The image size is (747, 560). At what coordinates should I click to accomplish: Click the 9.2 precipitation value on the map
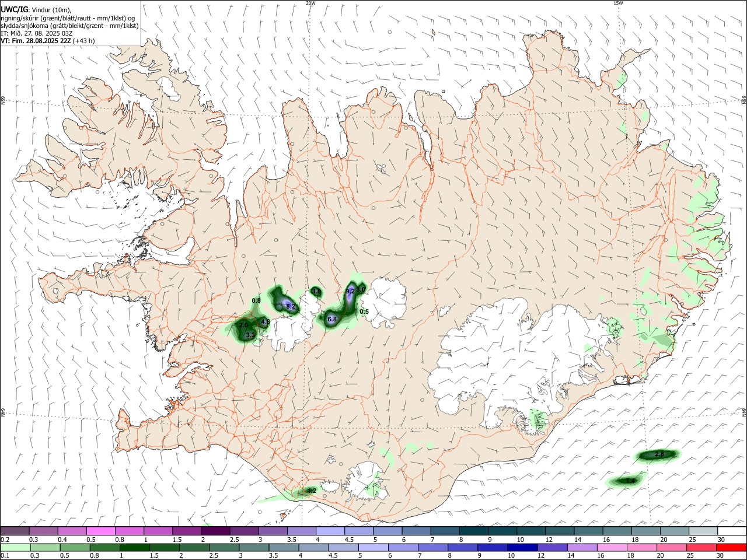click(x=350, y=291)
